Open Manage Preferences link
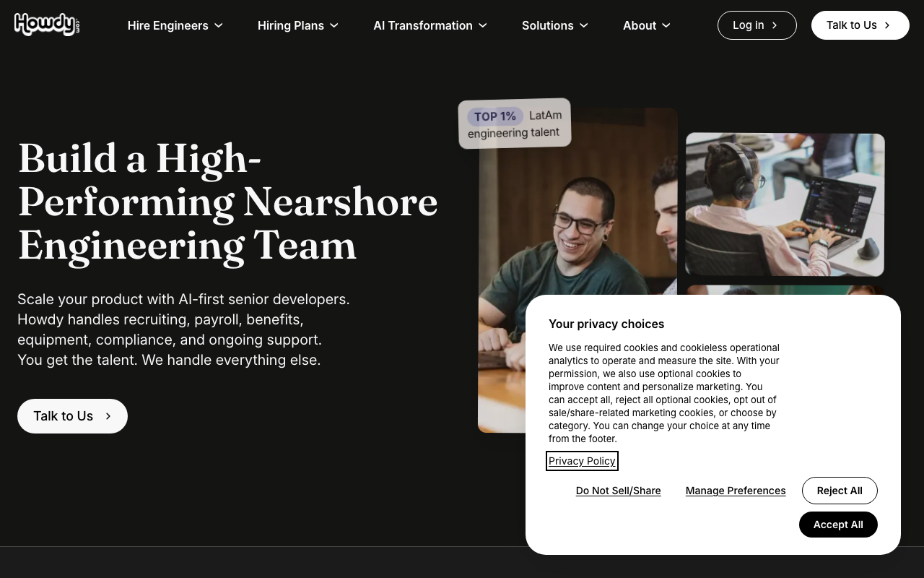Image resolution: width=924 pixels, height=578 pixels. 736,491
